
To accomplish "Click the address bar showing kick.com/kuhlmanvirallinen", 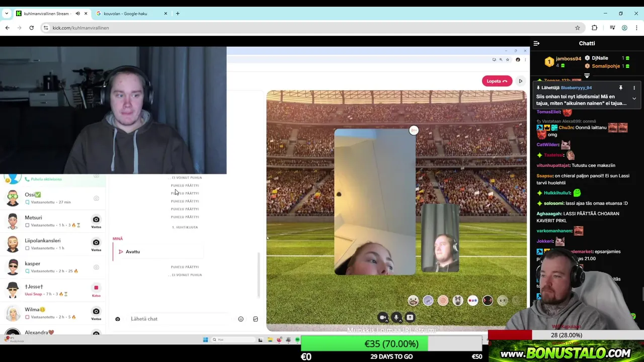I will click(x=312, y=28).
